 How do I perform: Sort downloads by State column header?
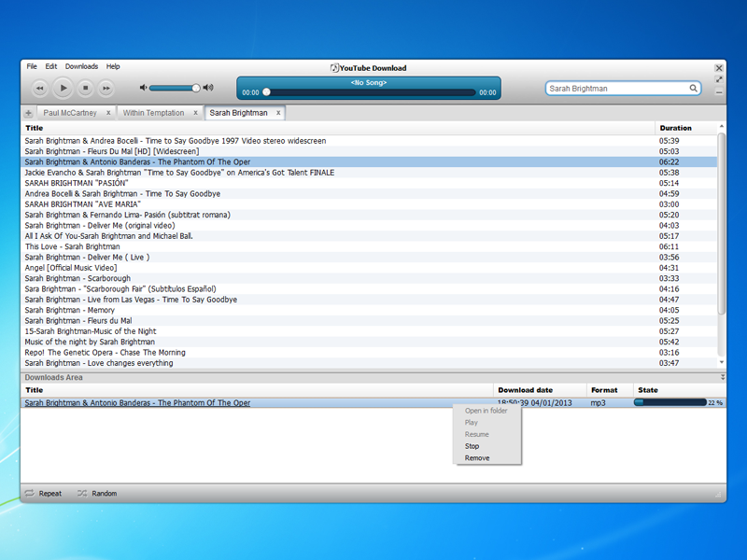[x=680, y=390]
